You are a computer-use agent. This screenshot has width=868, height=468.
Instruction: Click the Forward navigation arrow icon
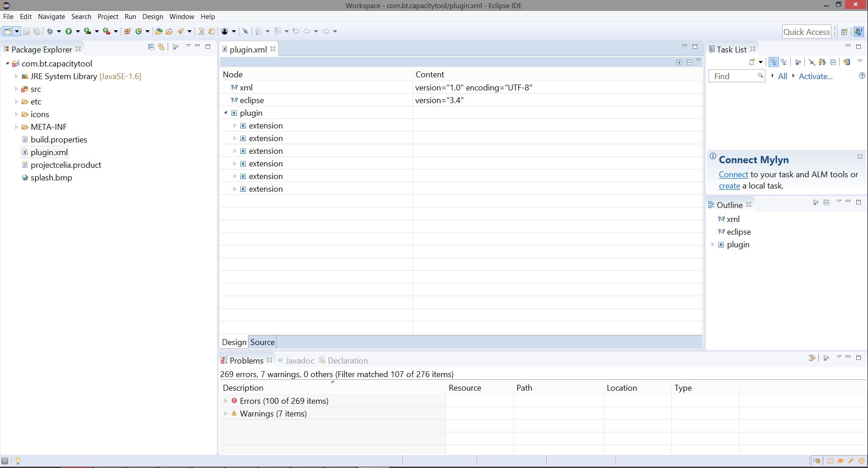[x=326, y=31]
